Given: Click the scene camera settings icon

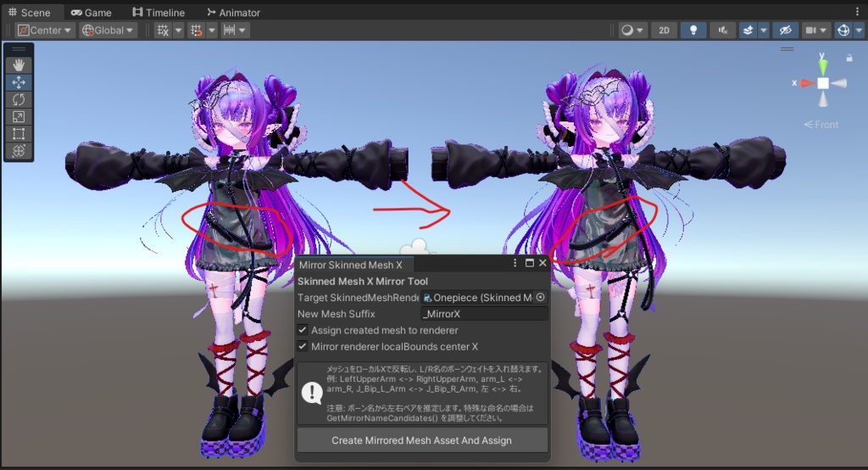Looking at the screenshot, I should [810, 31].
